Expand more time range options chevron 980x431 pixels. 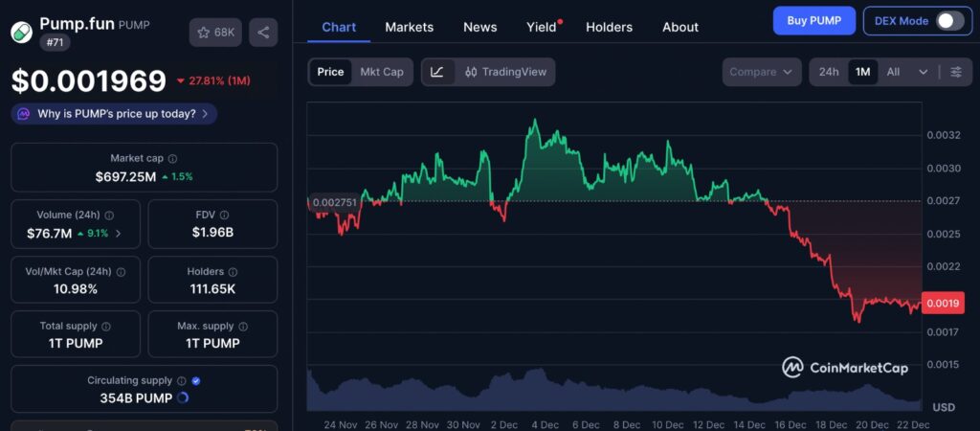924,72
